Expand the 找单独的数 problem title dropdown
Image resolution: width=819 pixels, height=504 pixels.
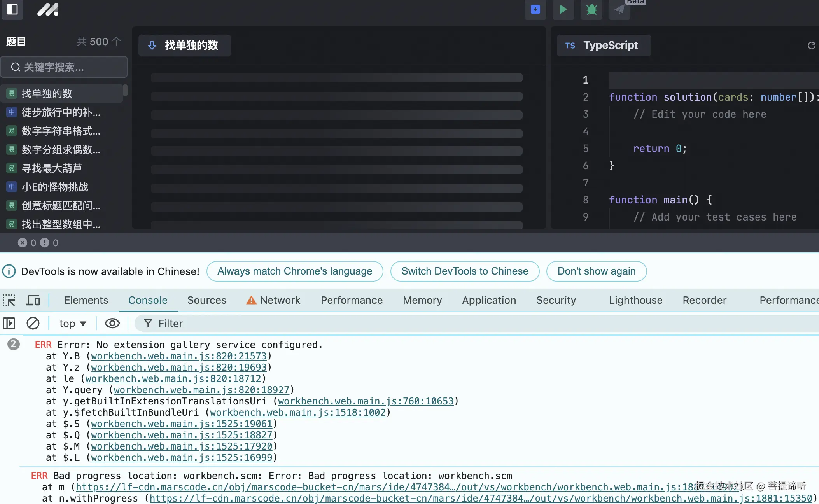click(x=185, y=45)
